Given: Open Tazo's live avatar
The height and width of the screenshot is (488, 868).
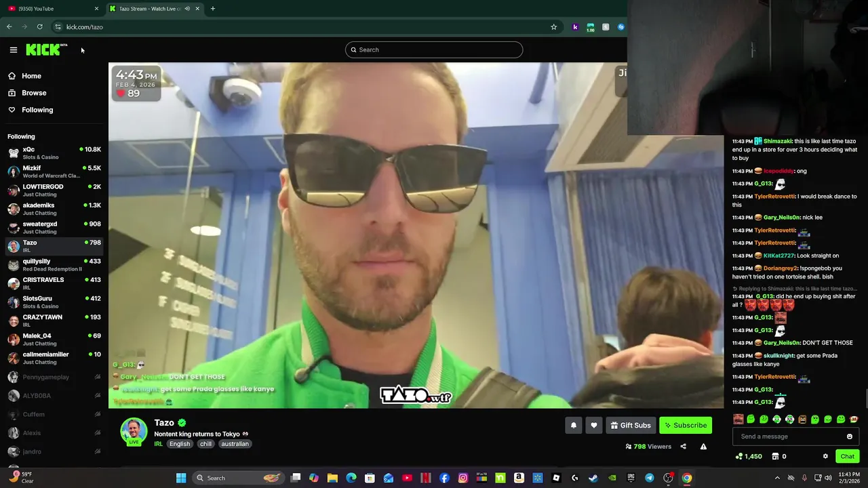Looking at the screenshot, I should coord(134,431).
